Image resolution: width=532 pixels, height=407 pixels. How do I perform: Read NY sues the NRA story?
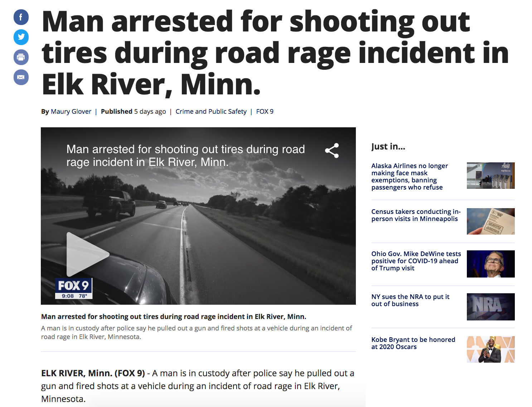410,300
